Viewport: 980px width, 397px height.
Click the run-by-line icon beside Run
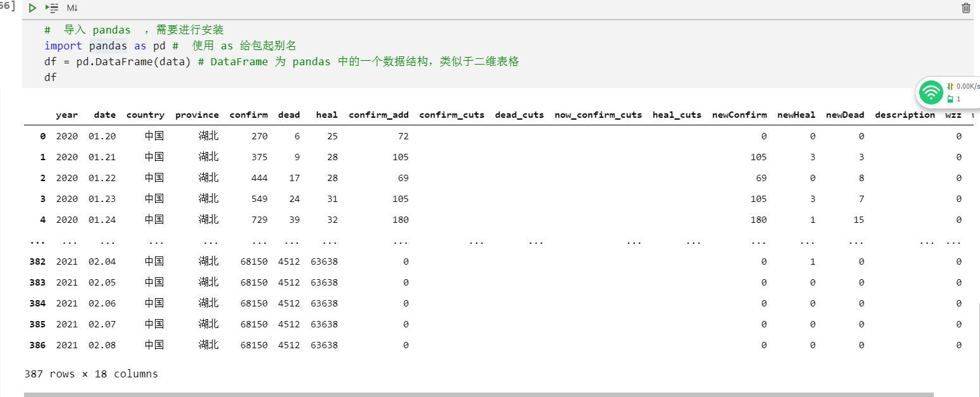coord(52,8)
